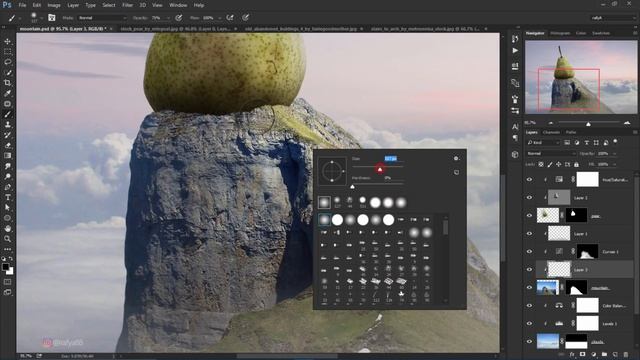Create new preset from this brush
The height and width of the screenshot is (360, 640).
click(x=456, y=172)
